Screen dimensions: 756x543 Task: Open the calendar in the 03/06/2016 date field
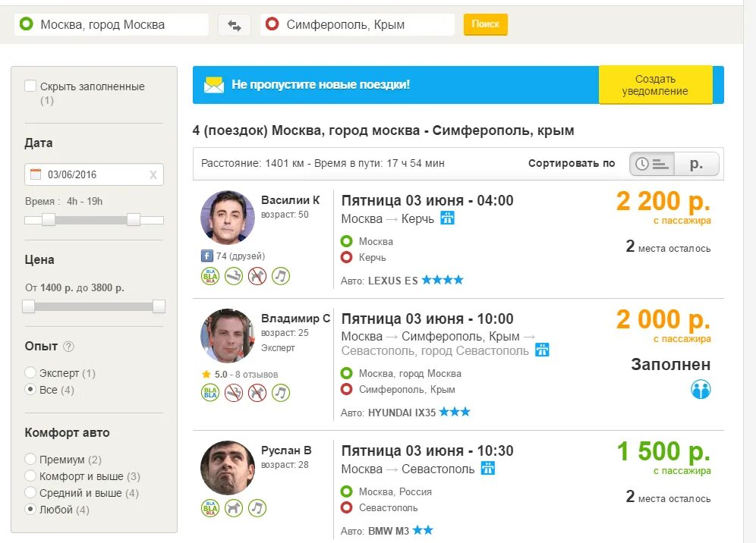(36, 174)
